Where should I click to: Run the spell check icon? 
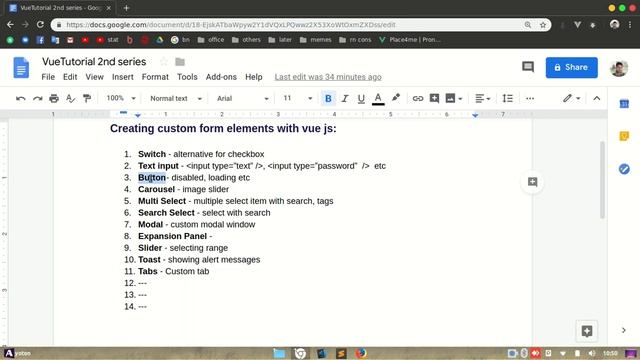pyautogui.click(x=70, y=98)
